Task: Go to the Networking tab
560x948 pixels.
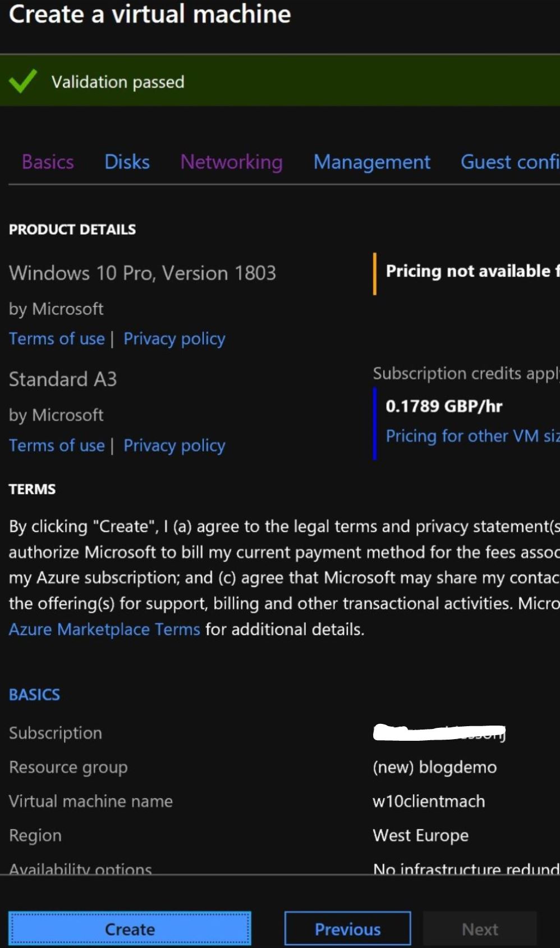Action: pyautogui.click(x=231, y=162)
